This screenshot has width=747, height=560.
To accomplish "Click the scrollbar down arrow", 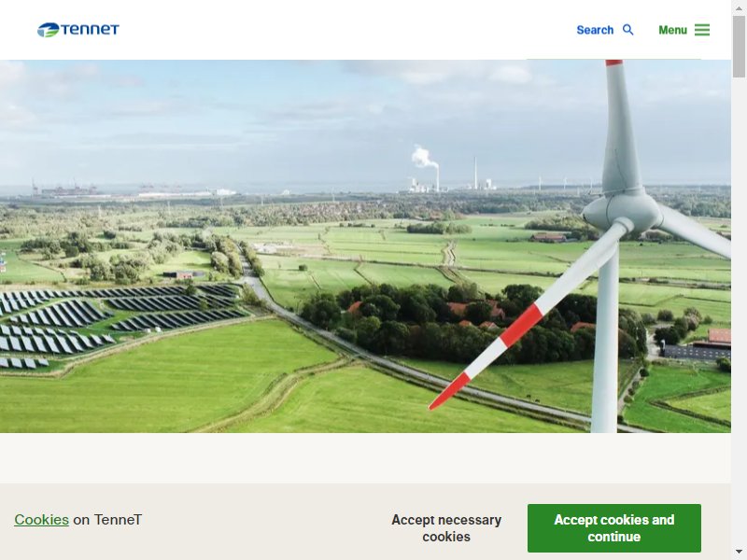I will [739, 552].
